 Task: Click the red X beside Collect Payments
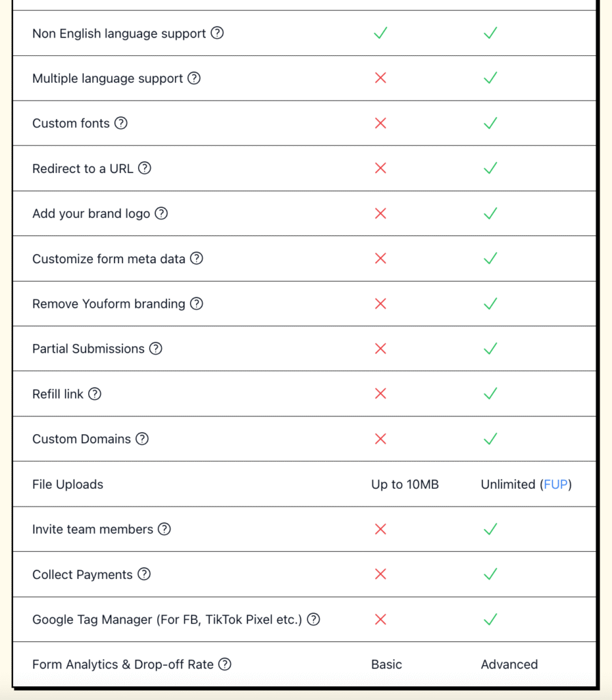tap(380, 574)
